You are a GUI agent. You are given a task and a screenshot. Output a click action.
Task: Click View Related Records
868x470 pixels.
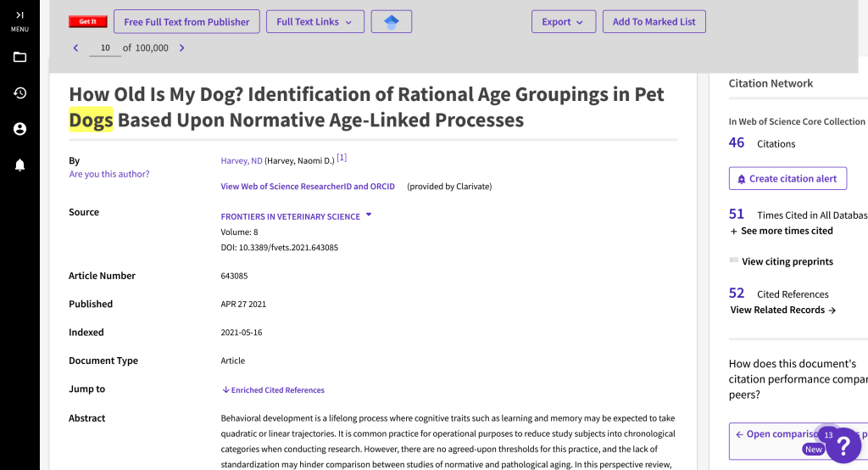click(x=782, y=311)
